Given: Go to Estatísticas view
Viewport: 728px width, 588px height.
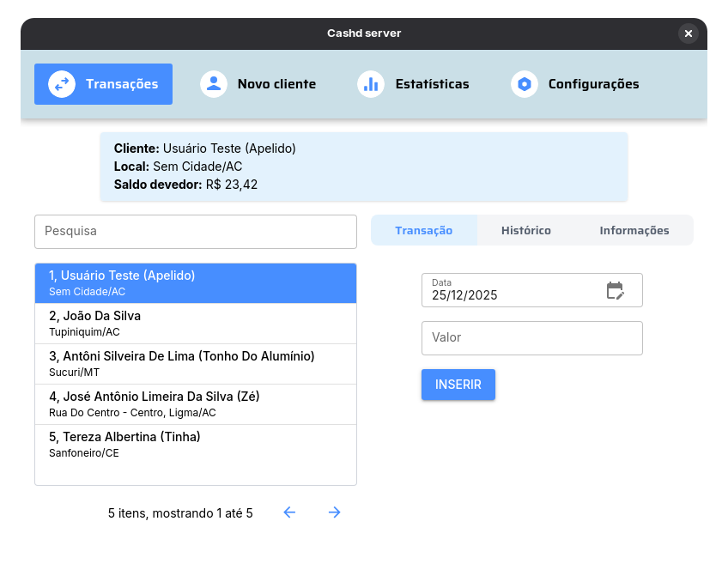Looking at the screenshot, I should pyautogui.click(x=413, y=84).
